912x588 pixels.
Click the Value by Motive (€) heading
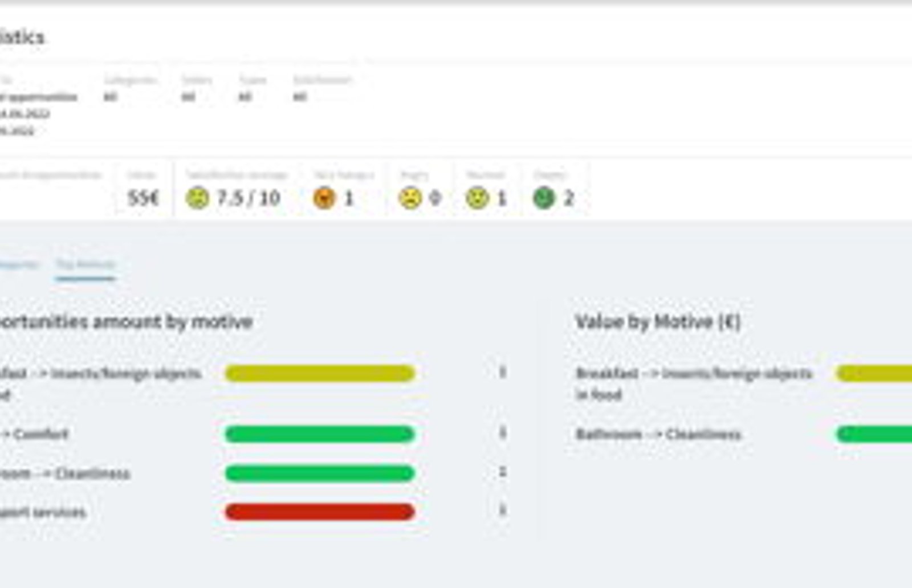[658, 322]
